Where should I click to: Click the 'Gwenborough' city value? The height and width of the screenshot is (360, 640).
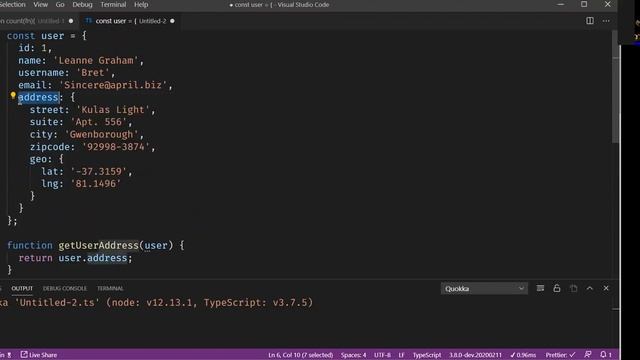(x=101, y=134)
